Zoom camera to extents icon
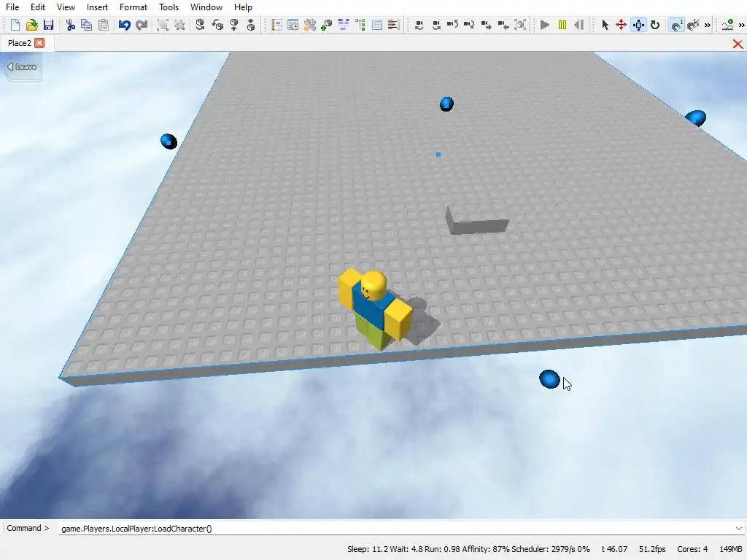This screenshot has height=560, width=747. point(520,25)
